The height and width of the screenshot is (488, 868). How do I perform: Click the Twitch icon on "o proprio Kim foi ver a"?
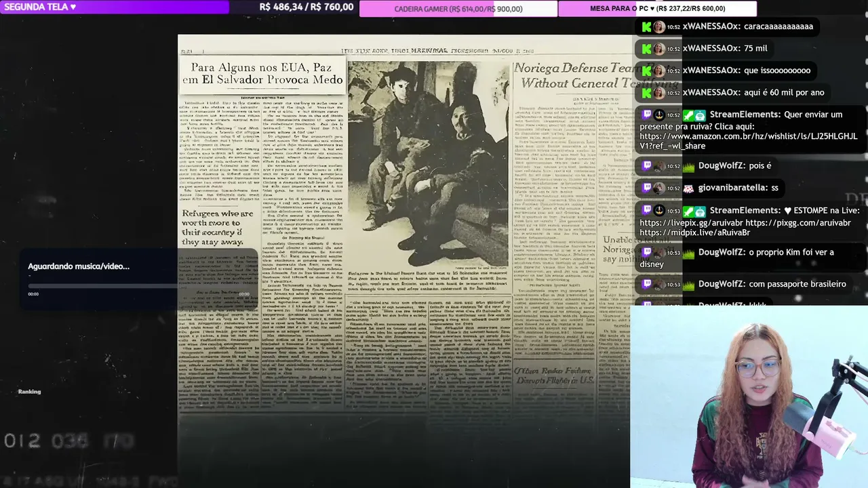pos(646,253)
